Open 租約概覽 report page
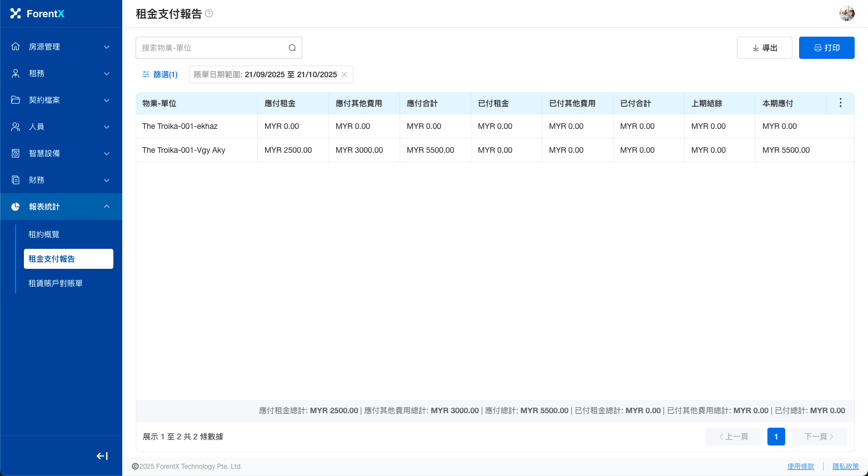Viewport: 868px width, 476px height. click(44, 234)
